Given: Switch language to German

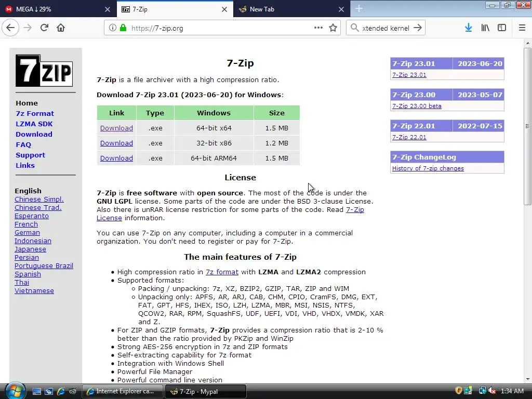Looking at the screenshot, I should click(27, 232).
